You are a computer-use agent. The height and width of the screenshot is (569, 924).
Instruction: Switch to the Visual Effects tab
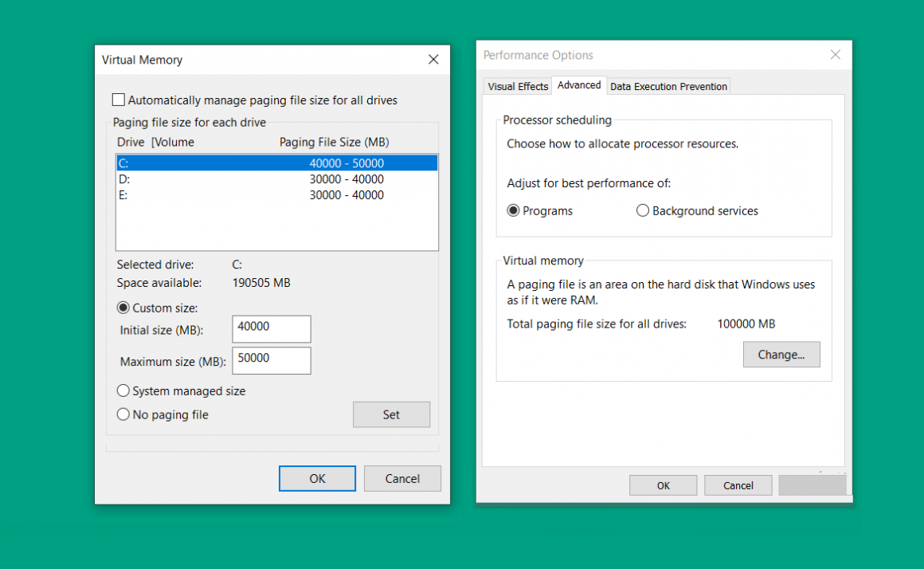click(518, 86)
